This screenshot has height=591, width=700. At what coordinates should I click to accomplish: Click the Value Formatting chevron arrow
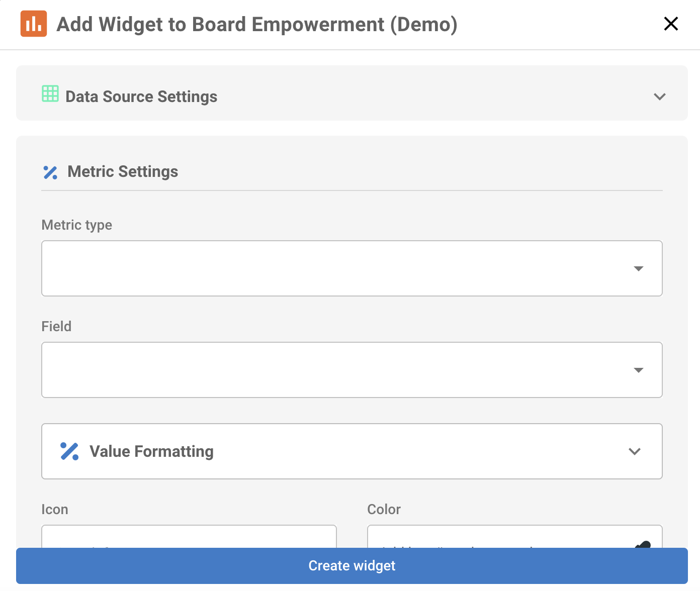(635, 451)
